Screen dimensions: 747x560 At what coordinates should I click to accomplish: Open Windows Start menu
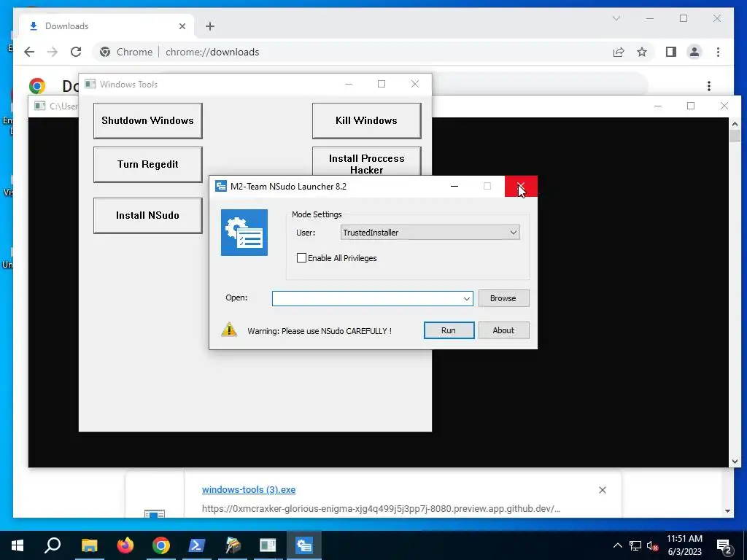tap(18, 545)
